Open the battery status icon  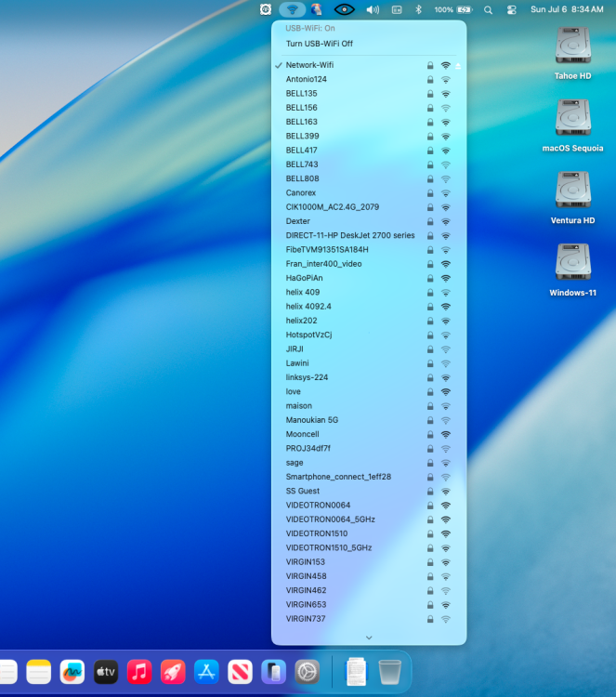coord(465,9)
